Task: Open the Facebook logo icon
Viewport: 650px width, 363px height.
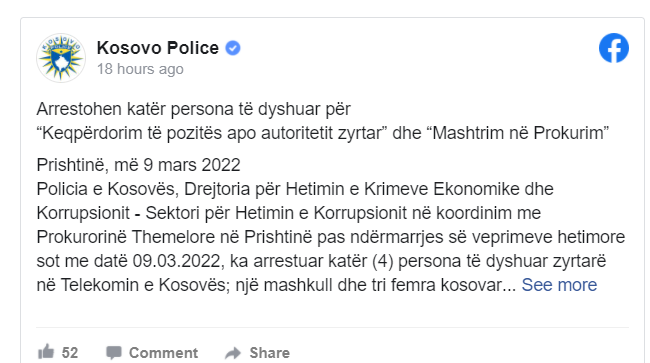Action: click(614, 48)
